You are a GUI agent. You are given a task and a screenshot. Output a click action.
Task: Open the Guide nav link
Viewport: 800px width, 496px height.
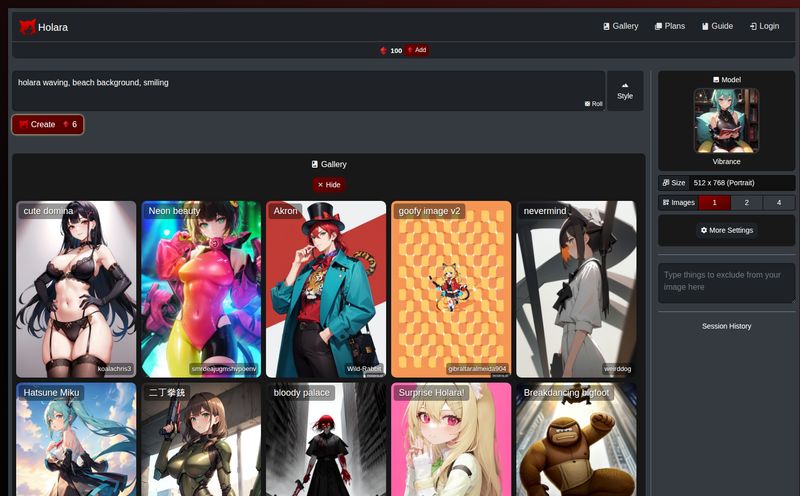click(717, 26)
